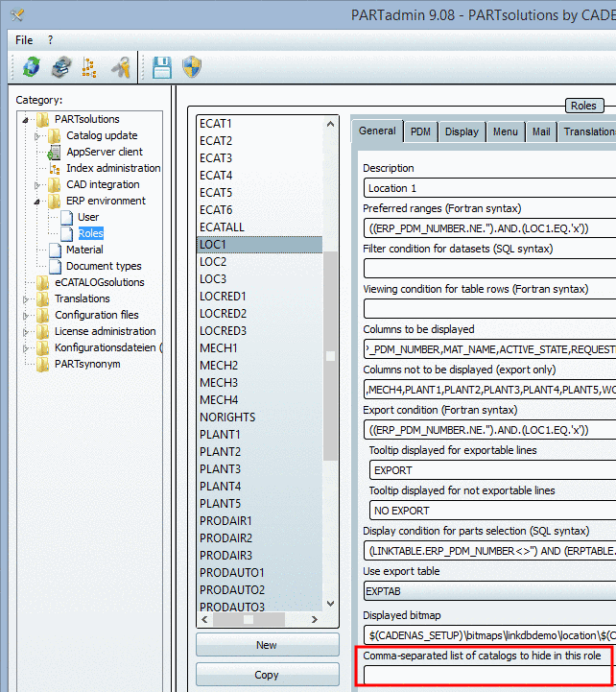Click the Copy button
616x692 pixels.
tap(268, 675)
